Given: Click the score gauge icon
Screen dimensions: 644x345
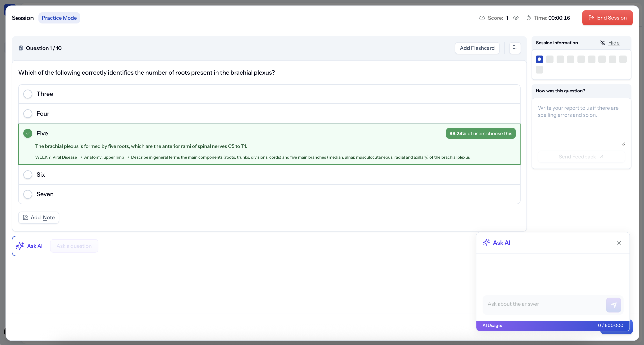Looking at the screenshot, I should [x=482, y=18].
